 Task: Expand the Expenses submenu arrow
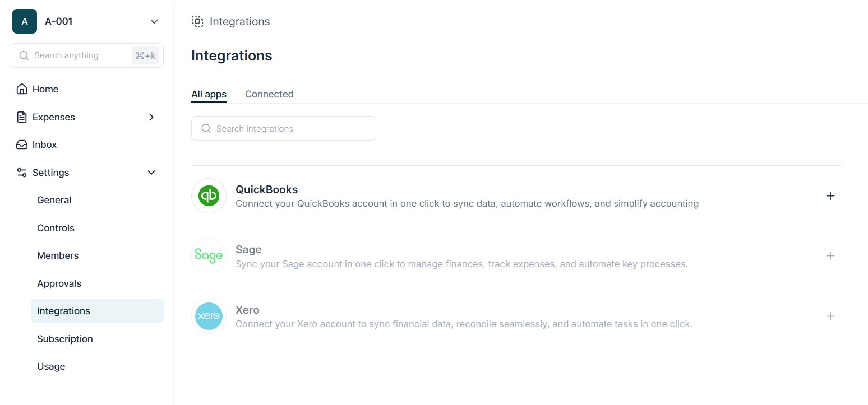[151, 117]
